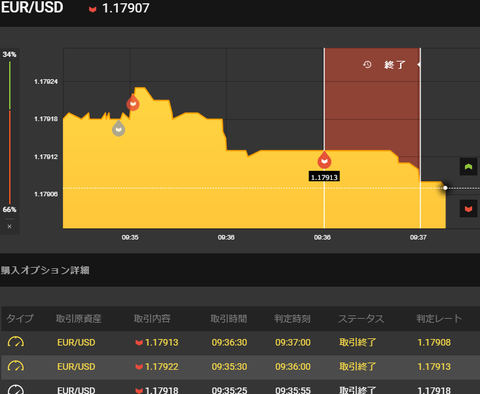
Task: Click the speedometer icon in 1.17922 row
Action: [16, 366]
